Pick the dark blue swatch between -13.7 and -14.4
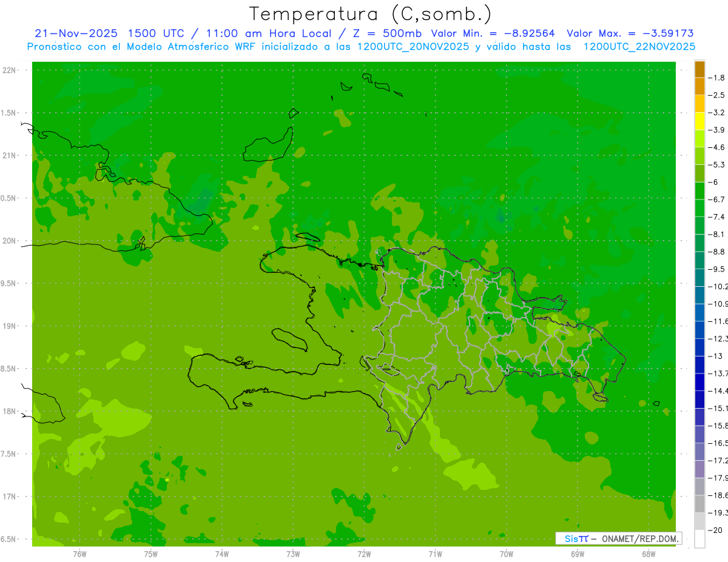The width and height of the screenshot is (728, 562). pyautogui.click(x=699, y=382)
